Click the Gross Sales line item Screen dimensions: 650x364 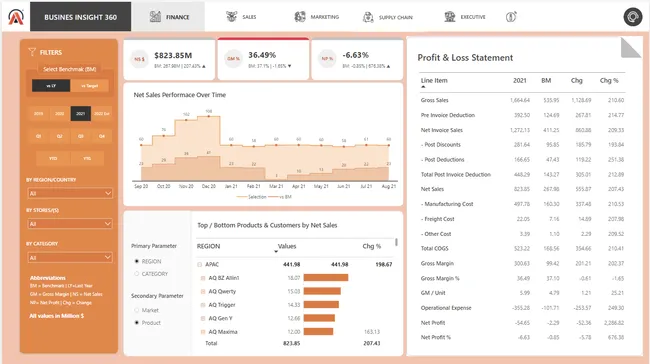click(434, 100)
